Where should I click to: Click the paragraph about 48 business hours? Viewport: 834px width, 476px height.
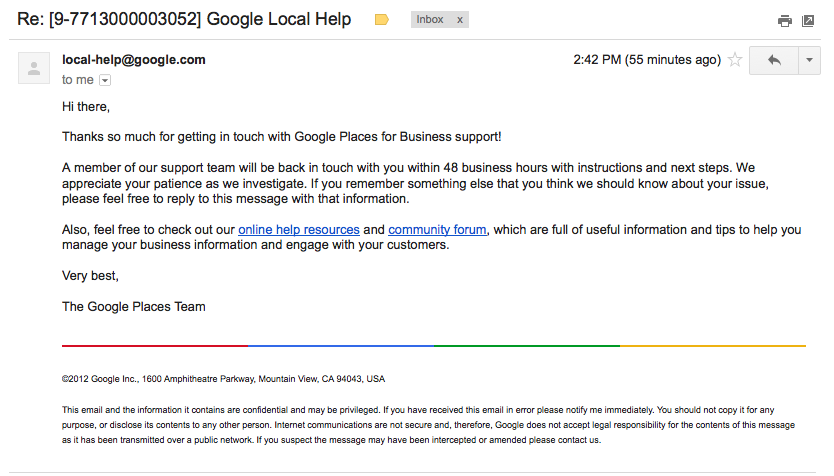(400, 183)
